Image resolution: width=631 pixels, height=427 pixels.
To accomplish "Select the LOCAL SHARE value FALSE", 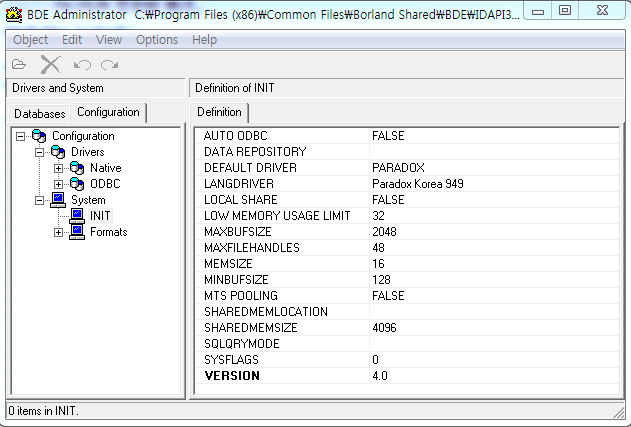I will [388, 200].
